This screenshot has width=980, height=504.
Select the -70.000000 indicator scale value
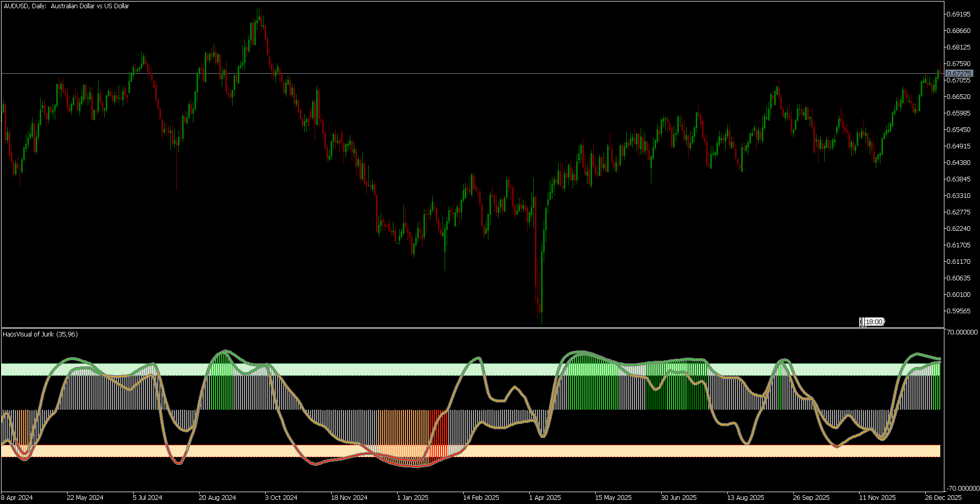[x=961, y=488]
